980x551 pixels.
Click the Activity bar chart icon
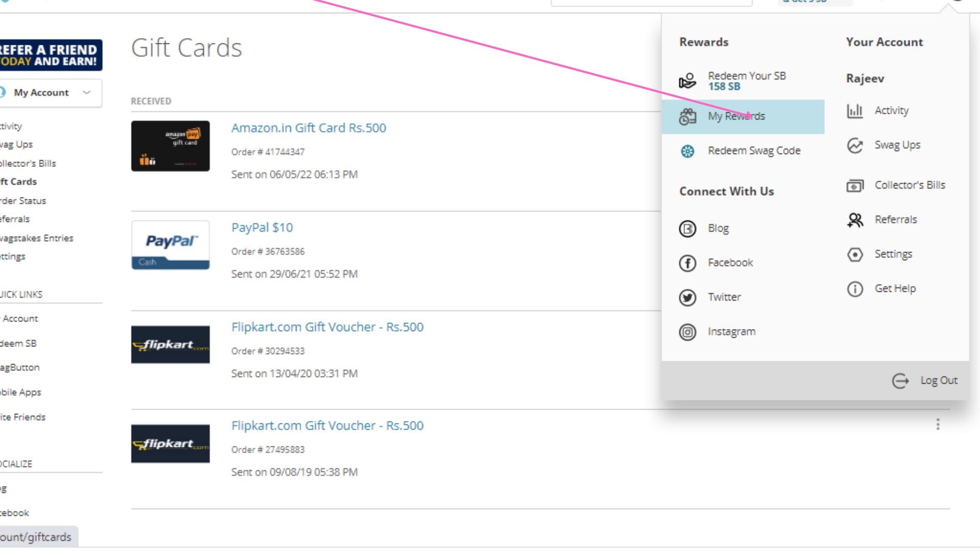855,111
